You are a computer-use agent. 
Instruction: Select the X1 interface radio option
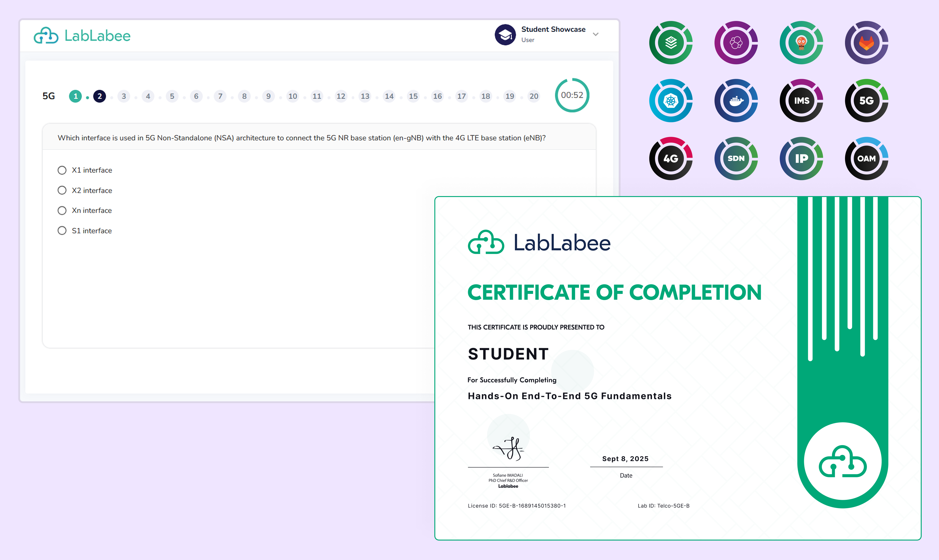(62, 170)
